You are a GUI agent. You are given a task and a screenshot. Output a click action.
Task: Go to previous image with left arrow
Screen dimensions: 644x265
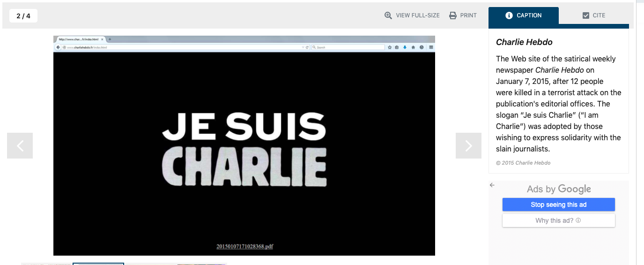pos(20,145)
